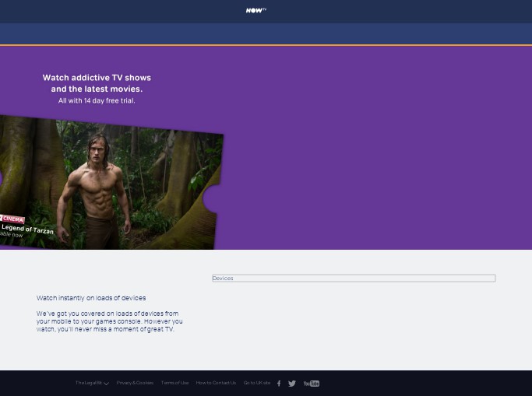Open the Facebook icon in footer

(x=279, y=383)
